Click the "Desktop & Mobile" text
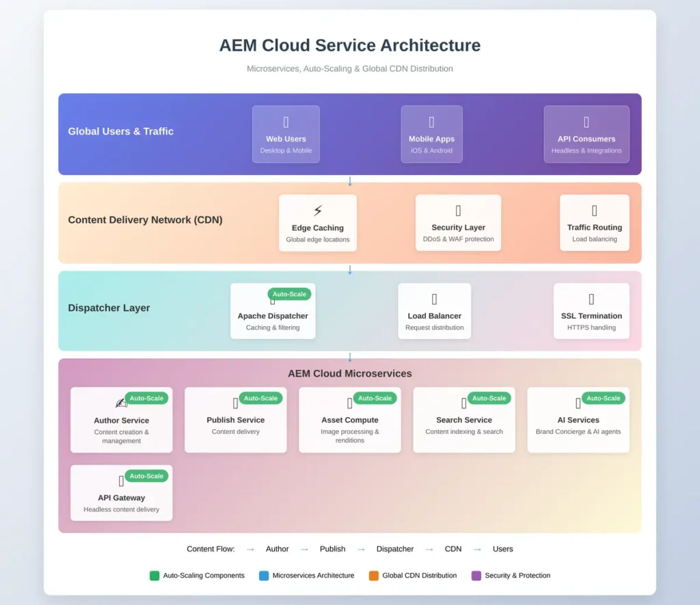This screenshot has height=605, width=700. coord(286,150)
